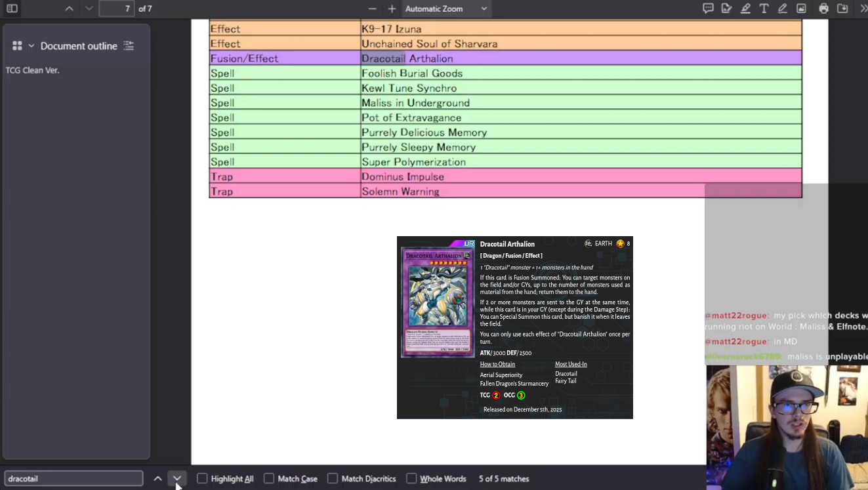Select the comment annotation tool
Viewport: 868px width, 490px height.
[x=708, y=9]
